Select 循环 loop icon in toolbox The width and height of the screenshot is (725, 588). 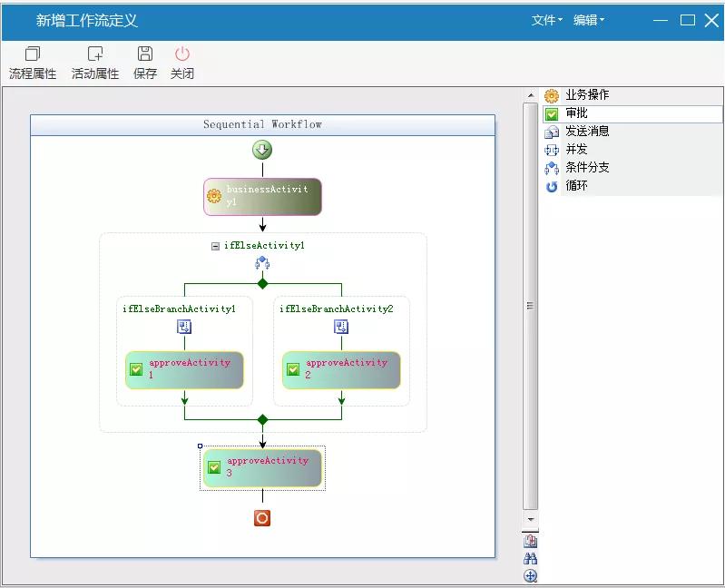[551, 186]
